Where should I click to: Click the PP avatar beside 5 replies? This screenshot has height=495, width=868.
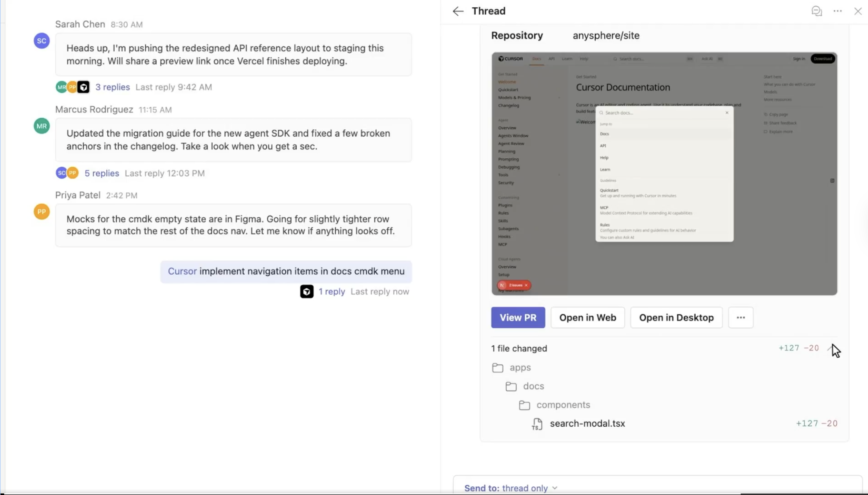[x=72, y=173]
